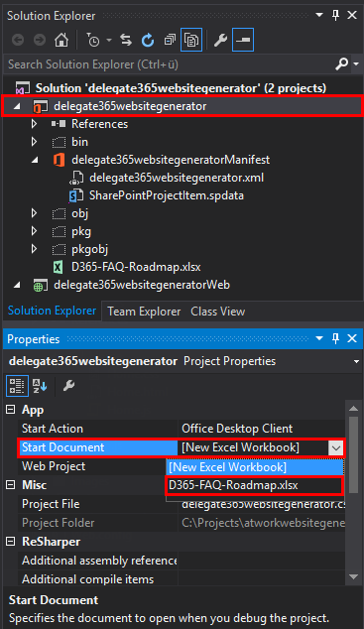Expand the pkgobj folder
364x629 pixels.
click(x=35, y=249)
